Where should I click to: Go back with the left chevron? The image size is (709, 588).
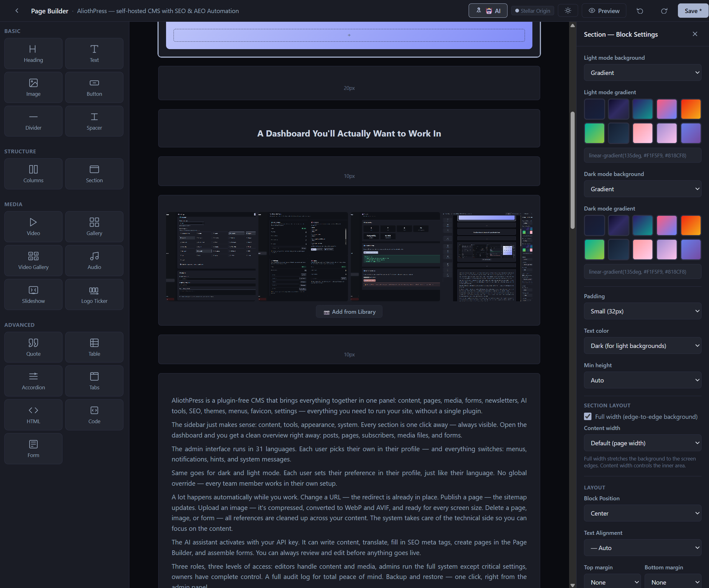coord(17,11)
